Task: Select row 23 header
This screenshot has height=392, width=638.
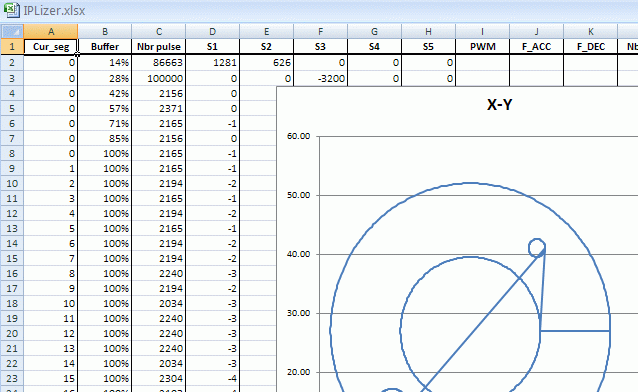Action: pos(12,379)
